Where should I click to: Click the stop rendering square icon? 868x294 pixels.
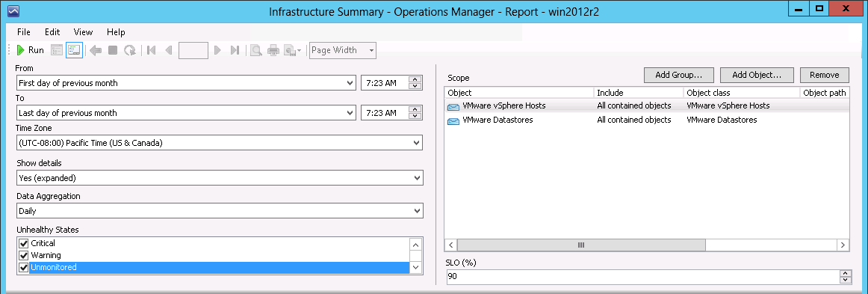113,50
